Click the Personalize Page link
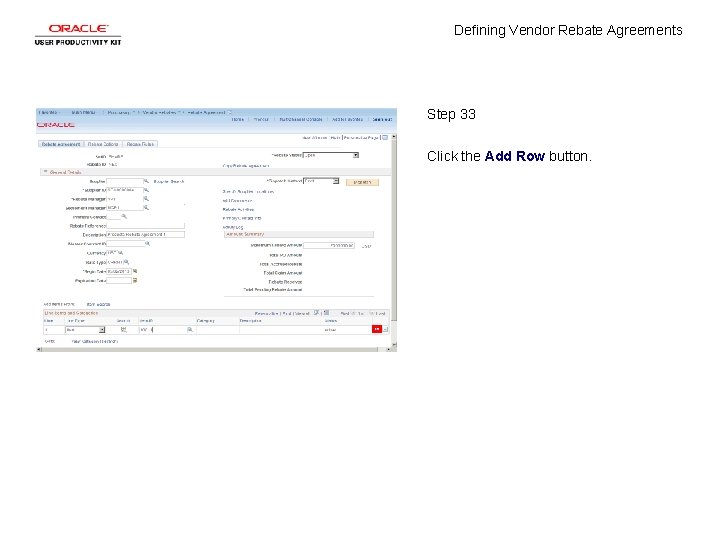The image size is (720, 540). [x=361, y=138]
